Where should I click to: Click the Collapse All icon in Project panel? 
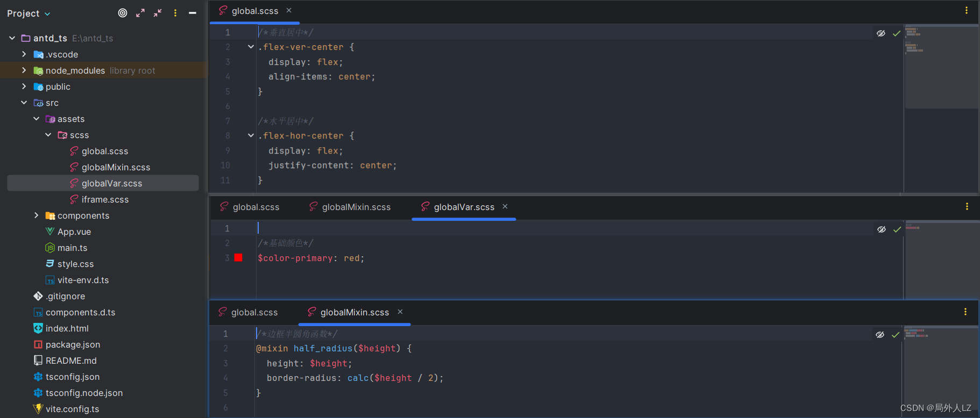[x=158, y=13]
